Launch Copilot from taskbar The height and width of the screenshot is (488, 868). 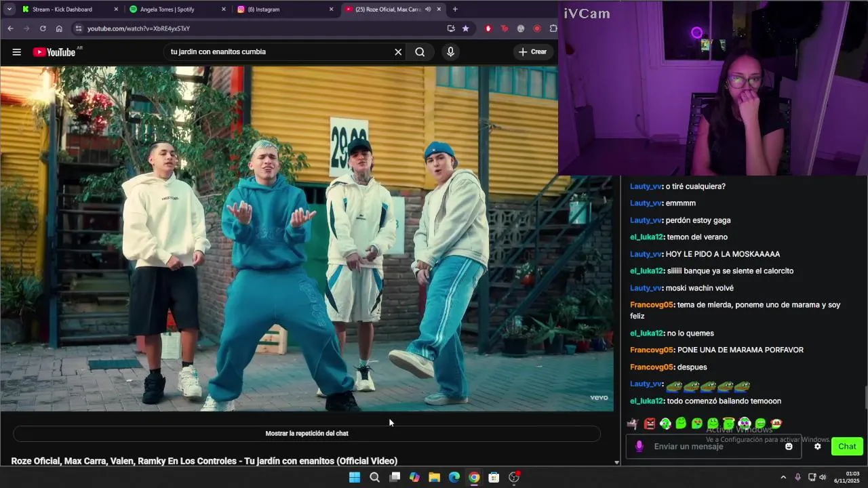click(414, 477)
